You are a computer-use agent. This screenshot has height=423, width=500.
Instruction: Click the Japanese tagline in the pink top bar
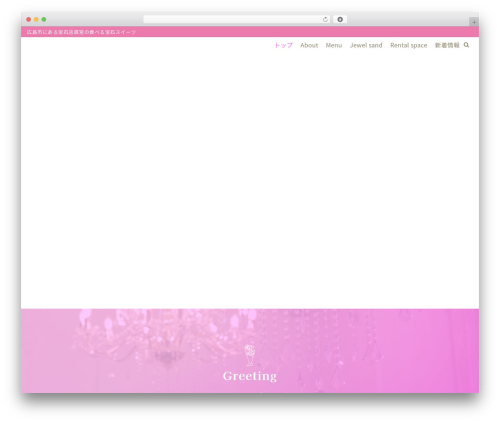pyautogui.click(x=81, y=32)
